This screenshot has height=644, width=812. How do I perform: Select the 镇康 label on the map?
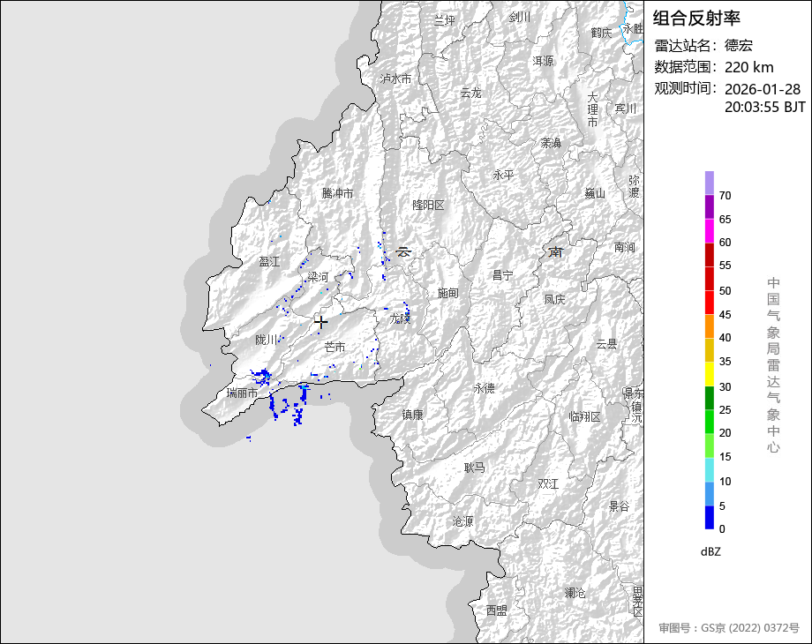click(x=413, y=415)
